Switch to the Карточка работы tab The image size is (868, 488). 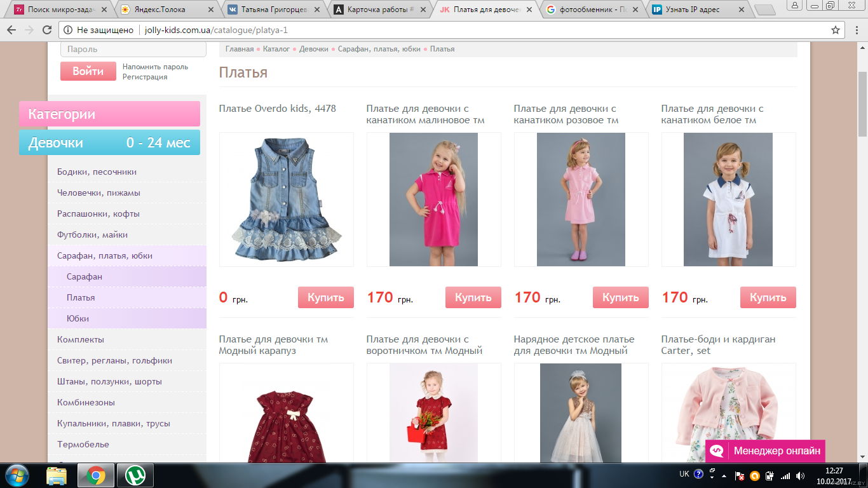click(381, 10)
